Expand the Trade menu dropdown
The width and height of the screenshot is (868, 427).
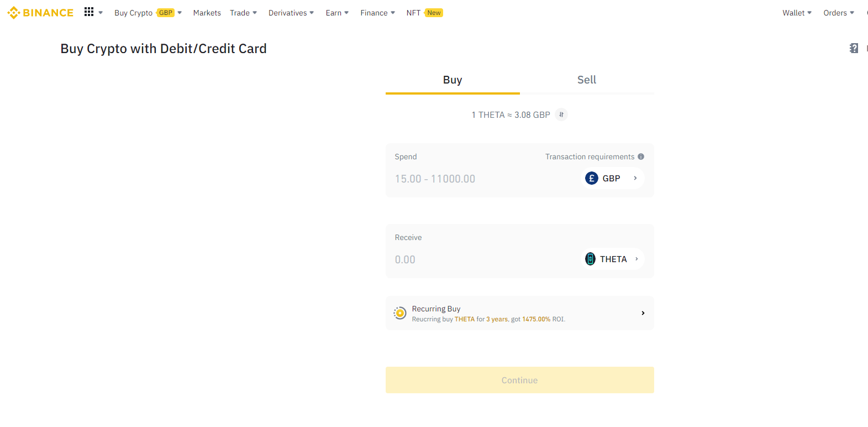coord(244,13)
